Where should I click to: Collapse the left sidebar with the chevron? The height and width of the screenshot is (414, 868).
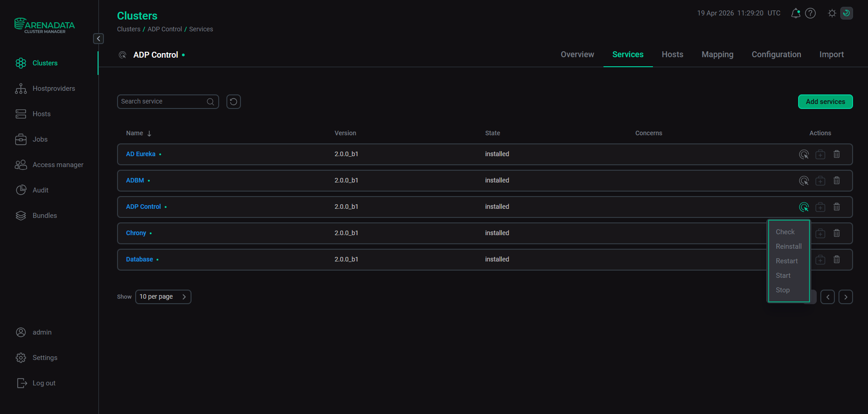98,39
